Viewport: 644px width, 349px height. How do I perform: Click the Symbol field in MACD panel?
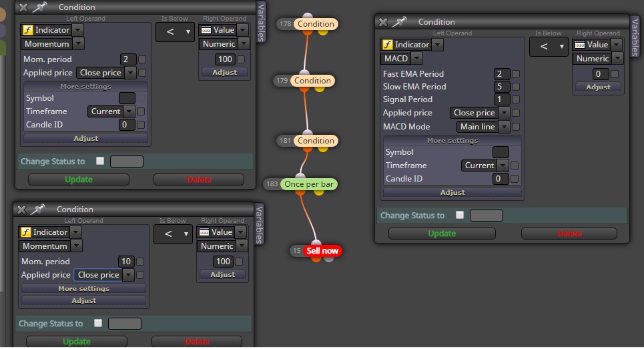501,152
